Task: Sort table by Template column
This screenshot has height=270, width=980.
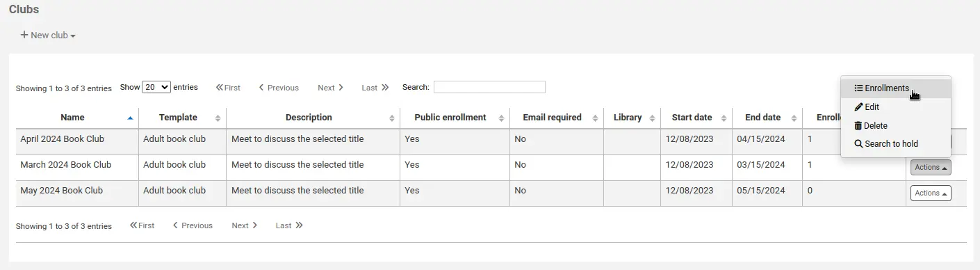Action: [182, 118]
